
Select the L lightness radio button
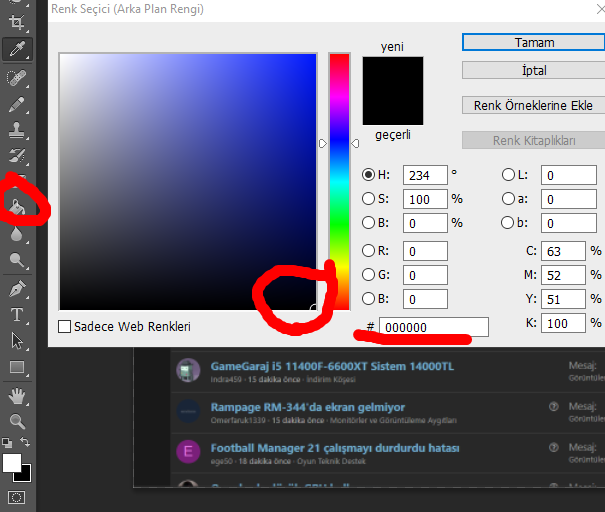pos(508,175)
